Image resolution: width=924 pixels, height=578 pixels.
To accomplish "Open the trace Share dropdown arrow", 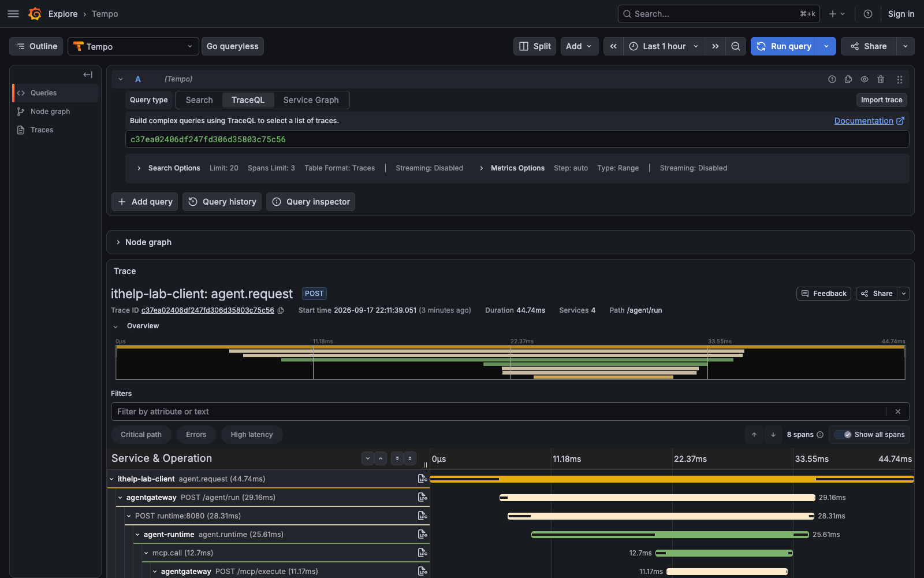I will 904,294.
